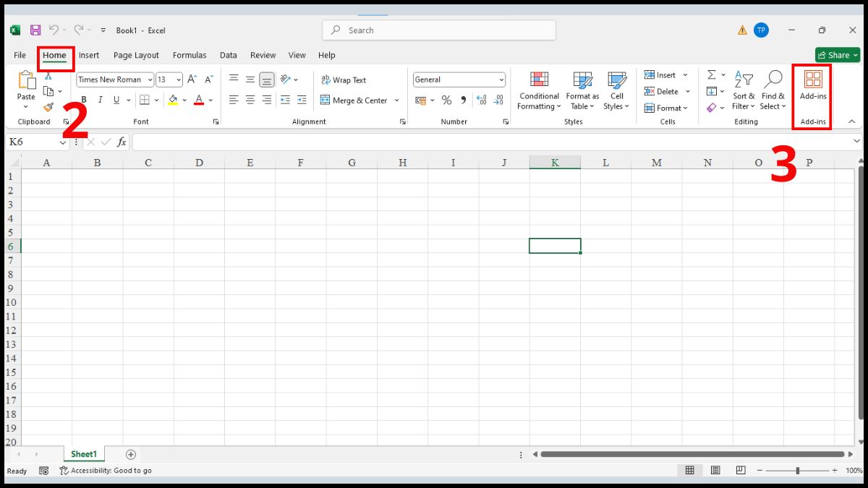Open the font color red swatch
The image size is (868, 488).
pyautogui.click(x=199, y=100)
